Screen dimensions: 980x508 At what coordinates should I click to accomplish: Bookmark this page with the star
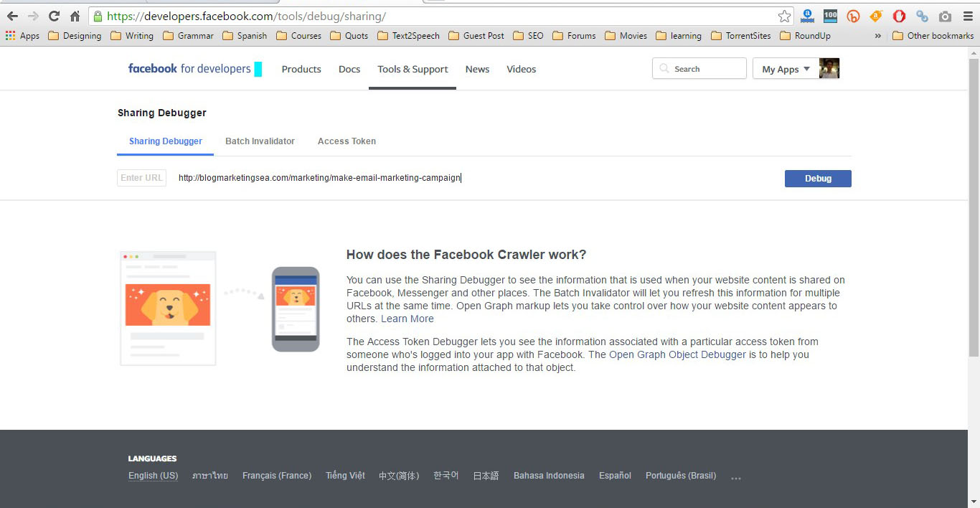pyautogui.click(x=784, y=16)
